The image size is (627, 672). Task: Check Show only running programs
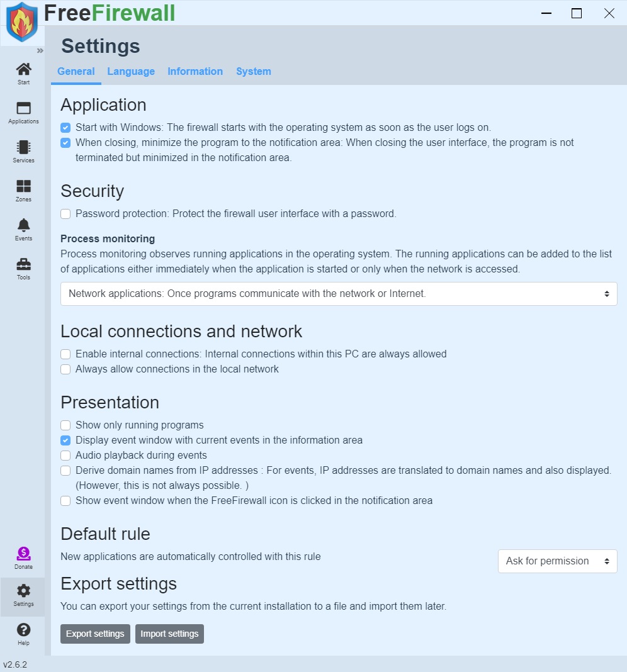[x=65, y=425]
